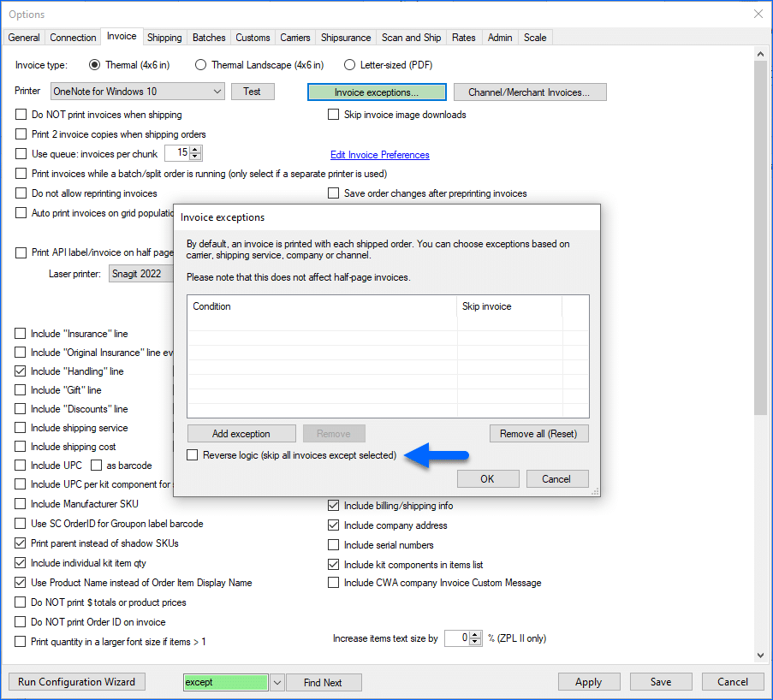
Task: Open Edit Invoice Preferences link
Action: pyautogui.click(x=379, y=155)
